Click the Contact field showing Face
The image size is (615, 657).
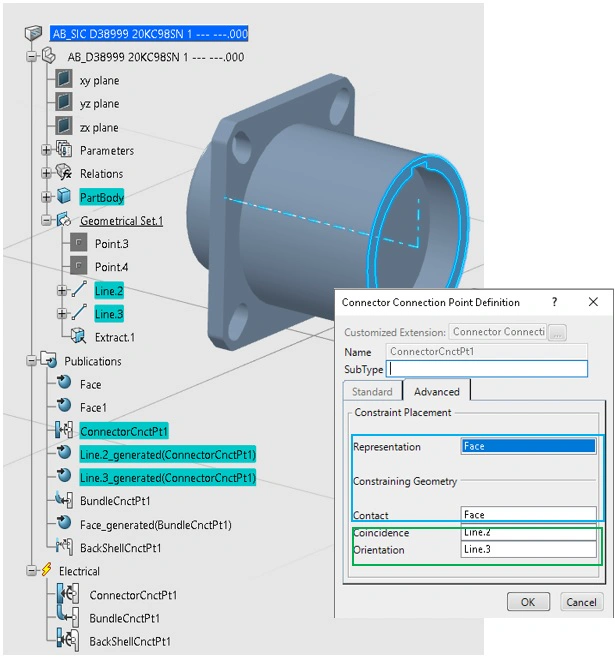pos(528,514)
